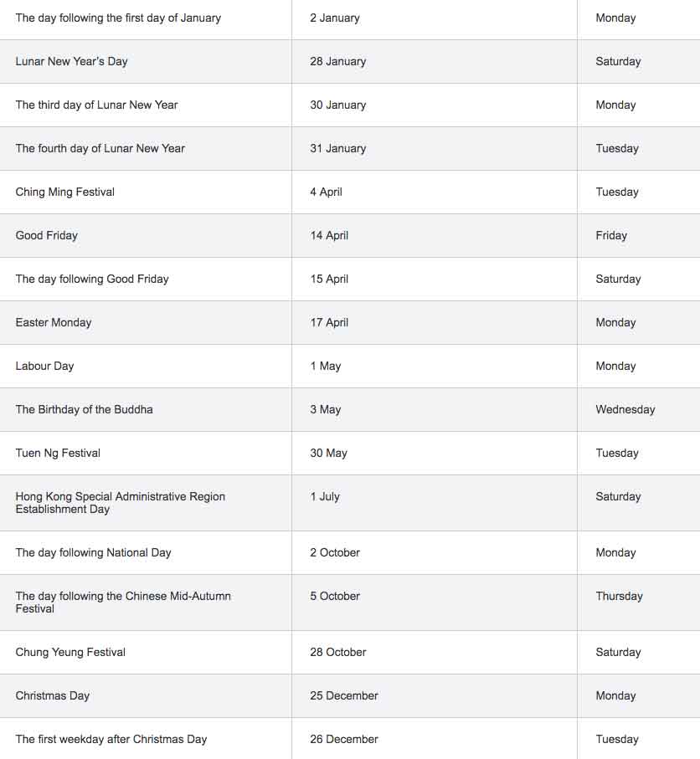Select the Wednesday weekday cell
Screen dimensions: 700x759
625,409
